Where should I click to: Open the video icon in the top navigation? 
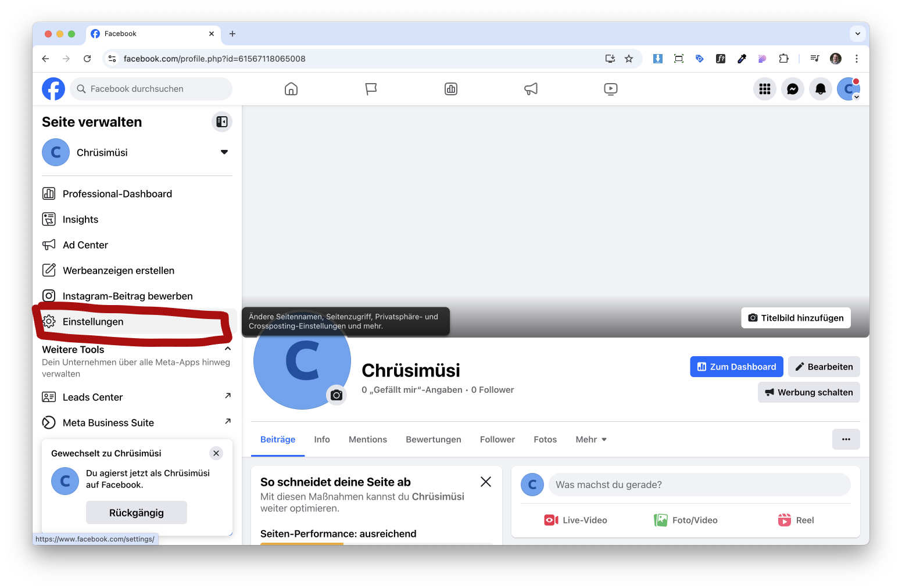click(x=610, y=89)
